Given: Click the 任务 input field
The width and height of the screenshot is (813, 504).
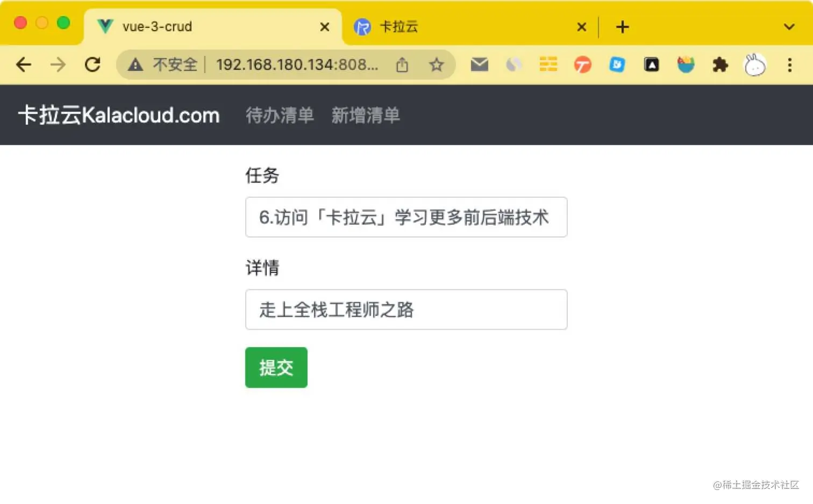Looking at the screenshot, I should click(x=406, y=217).
